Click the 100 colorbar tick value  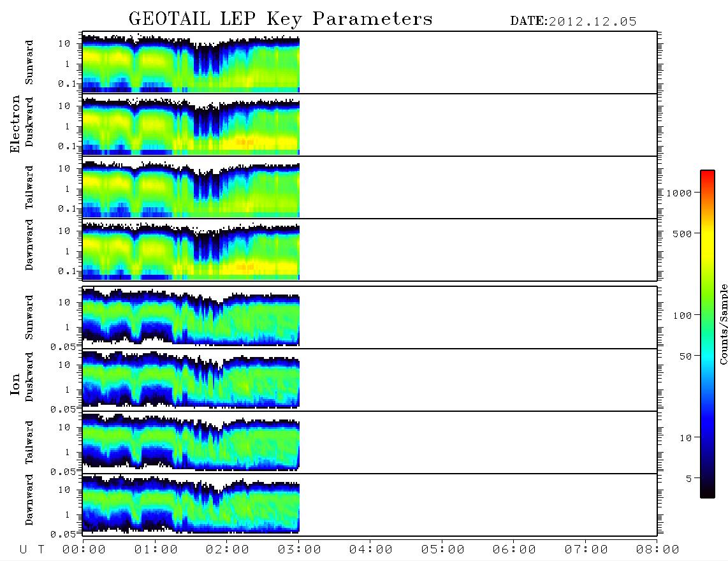(682, 316)
